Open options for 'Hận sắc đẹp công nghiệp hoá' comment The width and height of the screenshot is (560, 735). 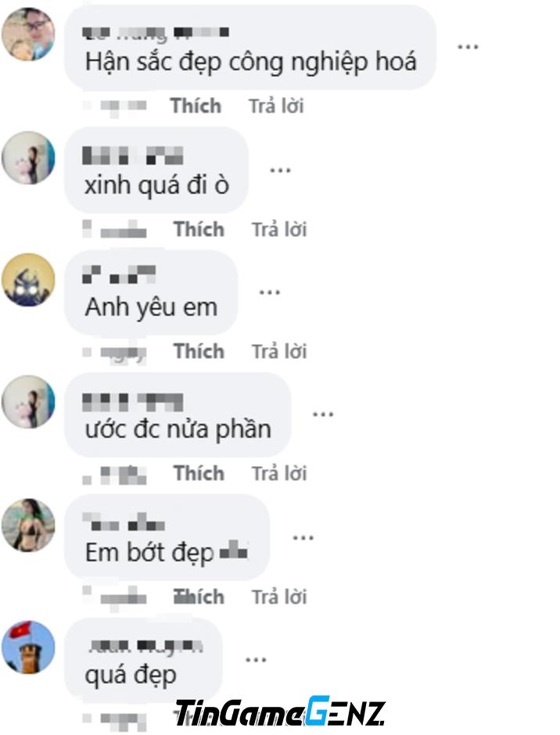(x=468, y=47)
